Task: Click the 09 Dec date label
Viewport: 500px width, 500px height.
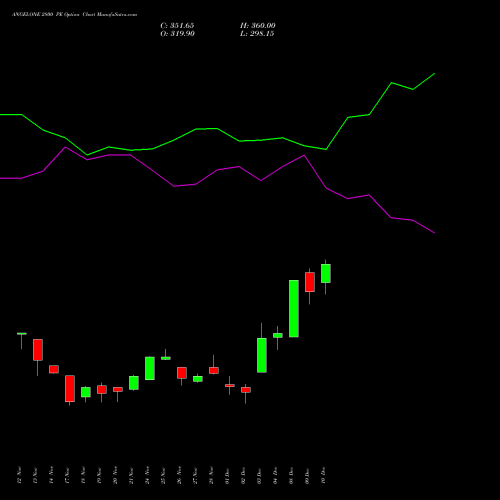Action: coord(307,475)
